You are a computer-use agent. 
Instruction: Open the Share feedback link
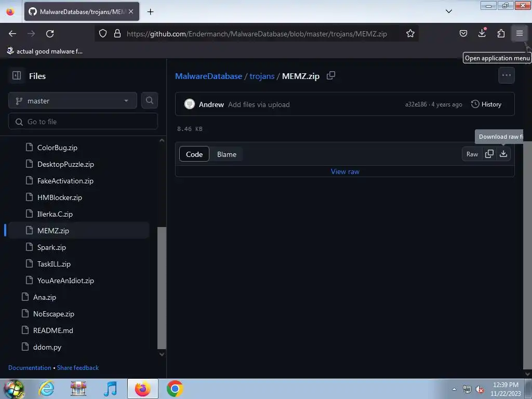pyautogui.click(x=78, y=368)
